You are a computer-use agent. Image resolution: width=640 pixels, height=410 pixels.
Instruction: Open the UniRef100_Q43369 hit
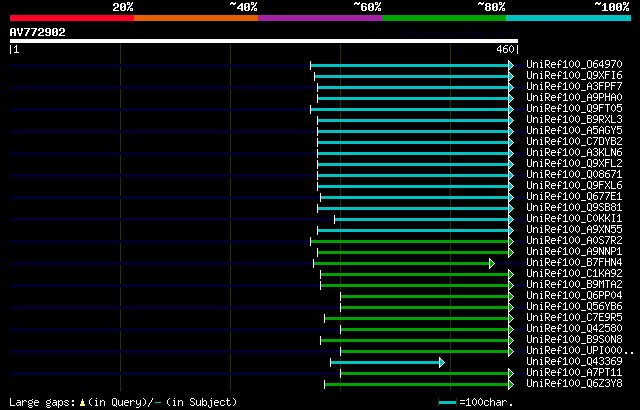pyautogui.click(x=574, y=362)
